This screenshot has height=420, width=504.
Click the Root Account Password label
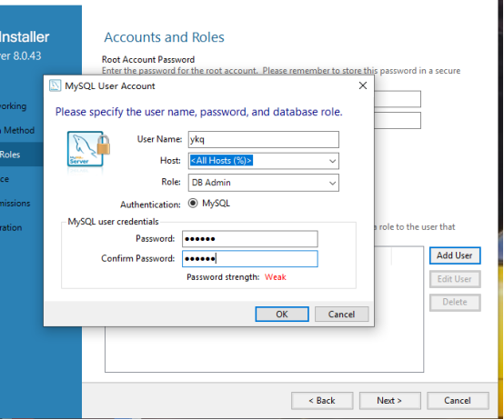pos(148,59)
